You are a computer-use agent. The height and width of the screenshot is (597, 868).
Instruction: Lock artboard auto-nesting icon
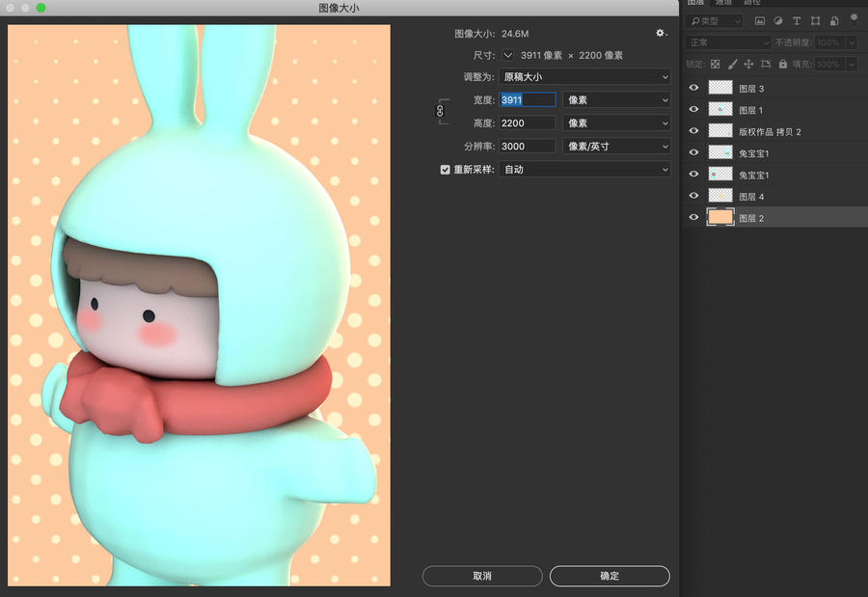(x=766, y=65)
